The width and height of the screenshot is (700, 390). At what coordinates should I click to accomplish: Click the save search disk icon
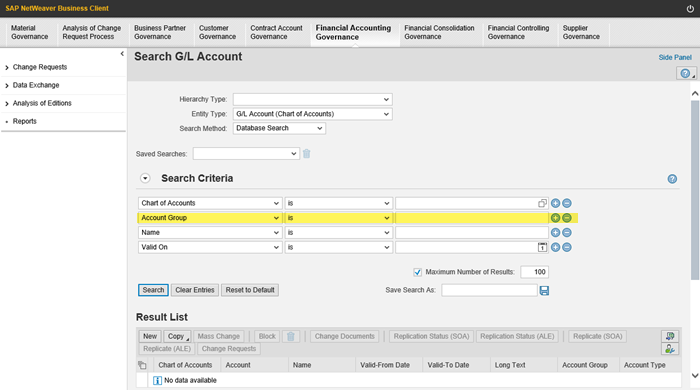[544, 290]
